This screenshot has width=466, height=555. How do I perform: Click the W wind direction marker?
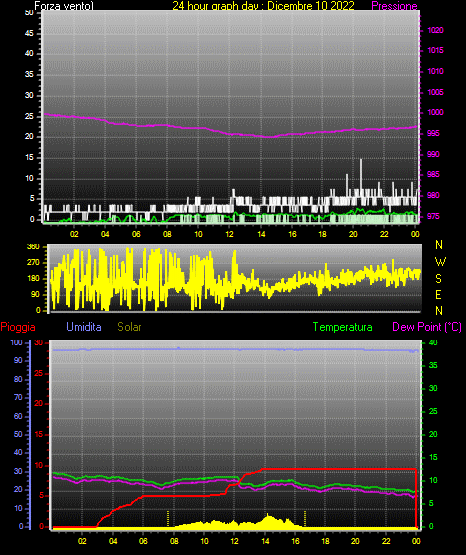point(440,262)
